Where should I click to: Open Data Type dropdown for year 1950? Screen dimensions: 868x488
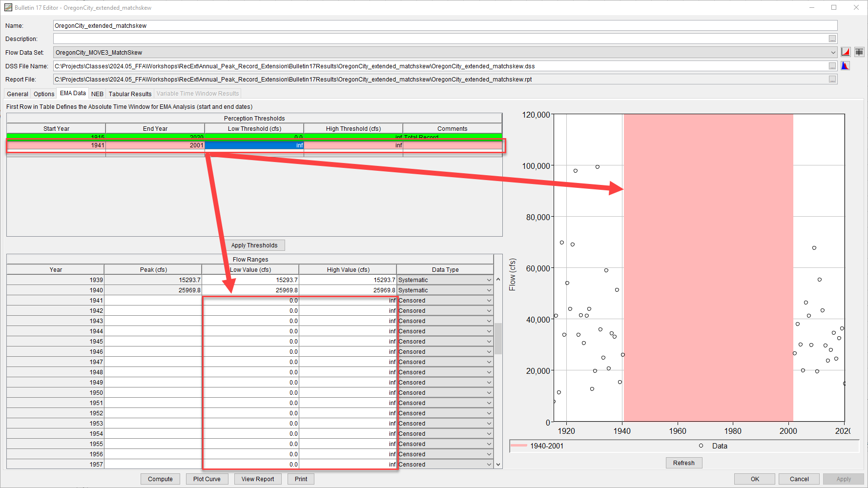pyautogui.click(x=489, y=393)
